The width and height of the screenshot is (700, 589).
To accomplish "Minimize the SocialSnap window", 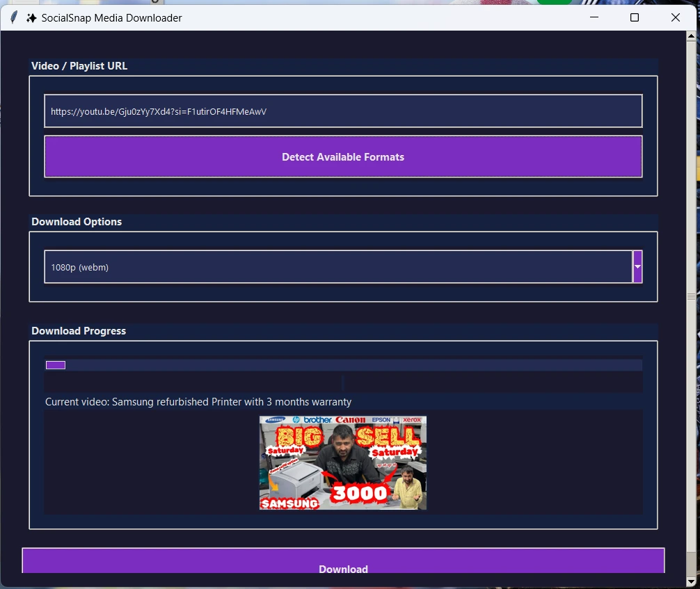I will pyautogui.click(x=594, y=17).
